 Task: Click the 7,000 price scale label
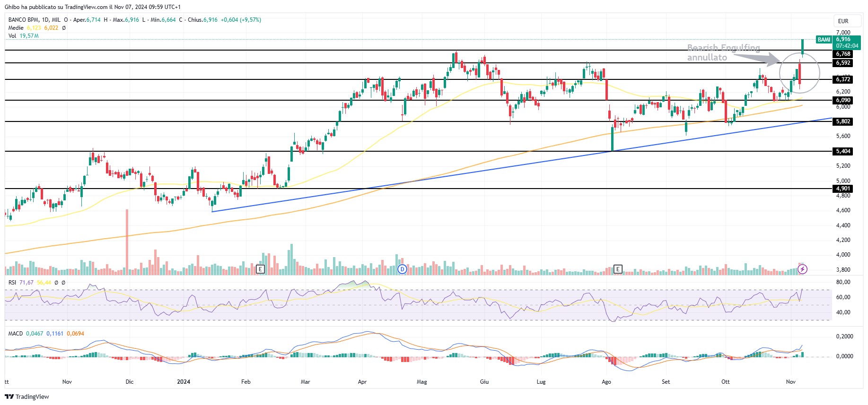point(843,33)
